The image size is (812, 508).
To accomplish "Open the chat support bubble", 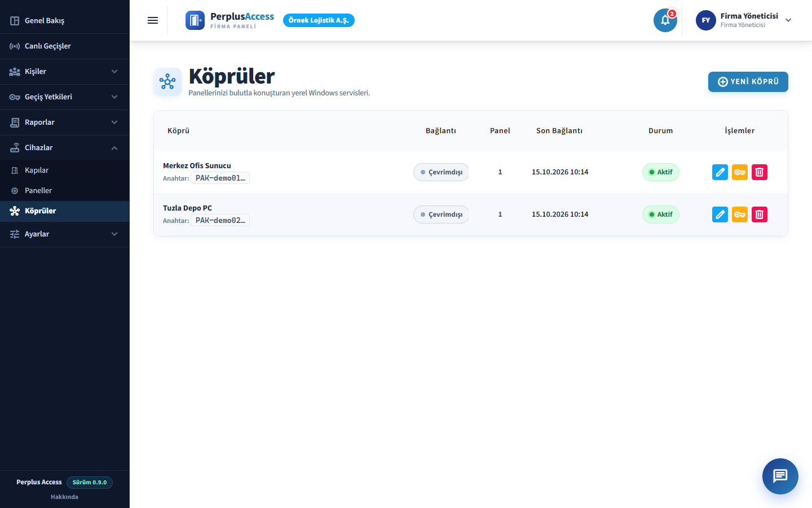I will tap(780, 476).
